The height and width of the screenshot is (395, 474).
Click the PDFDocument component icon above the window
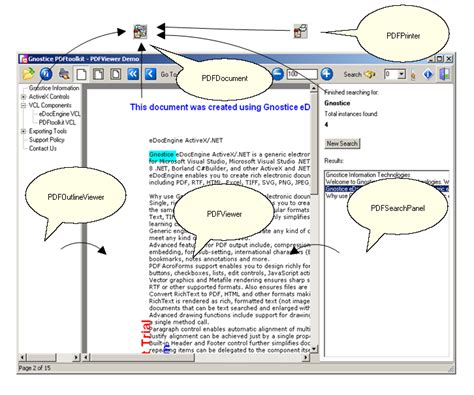click(140, 31)
